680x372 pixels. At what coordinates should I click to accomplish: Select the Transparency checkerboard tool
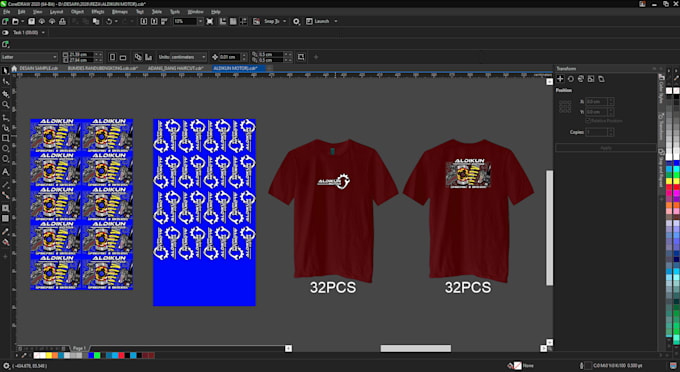click(5, 219)
